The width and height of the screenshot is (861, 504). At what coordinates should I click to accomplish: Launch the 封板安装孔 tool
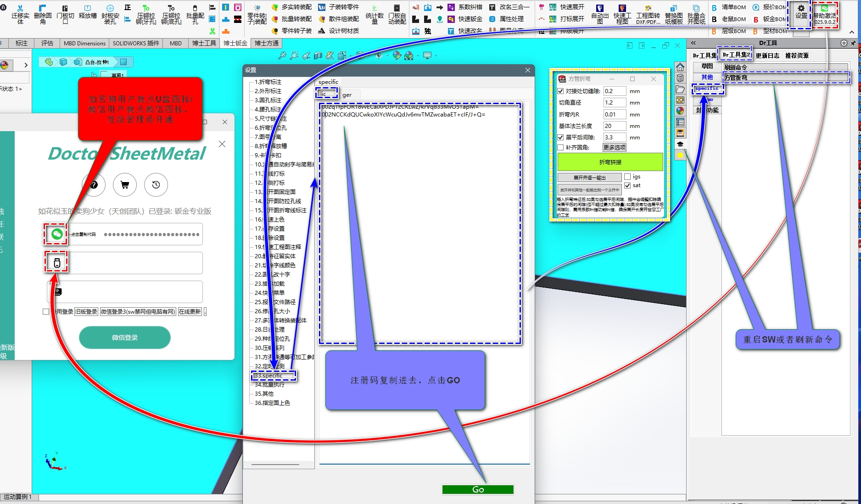point(110,14)
